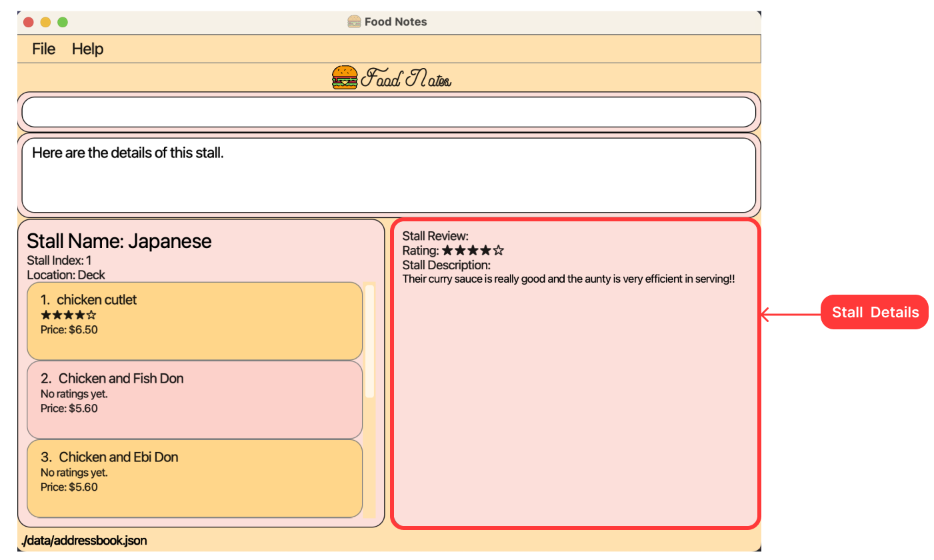Image resolution: width=934 pixels, height=560 pixels.
Task: Click the star rating under chicken cutlet
Action: [x=69, y=315]
